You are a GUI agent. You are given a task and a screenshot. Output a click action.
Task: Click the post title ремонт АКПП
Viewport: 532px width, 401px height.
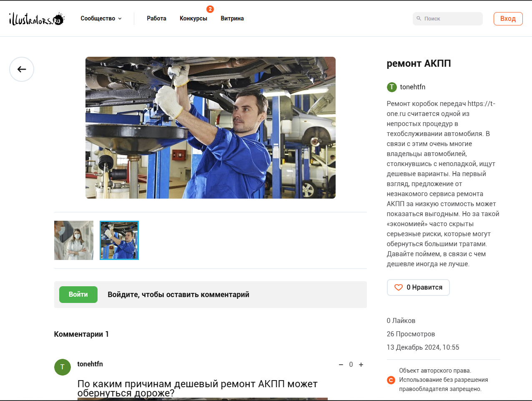(x=419, y=63)
